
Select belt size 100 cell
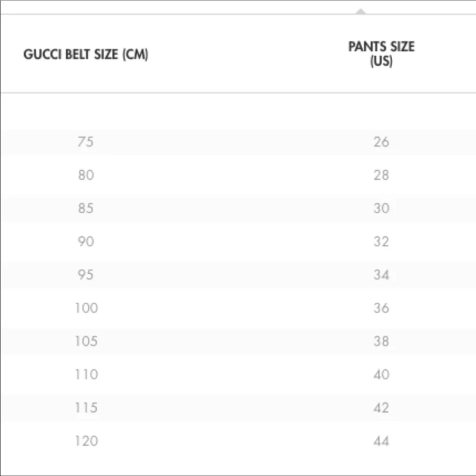click(x=87, y=308)
